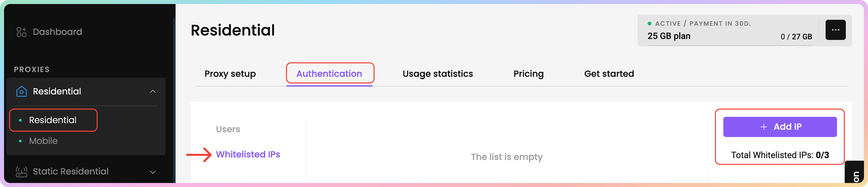Click the Static Residential router icon
Viewport: 868px width, 187px height.
pyautogui.click(x=22, y=171)
